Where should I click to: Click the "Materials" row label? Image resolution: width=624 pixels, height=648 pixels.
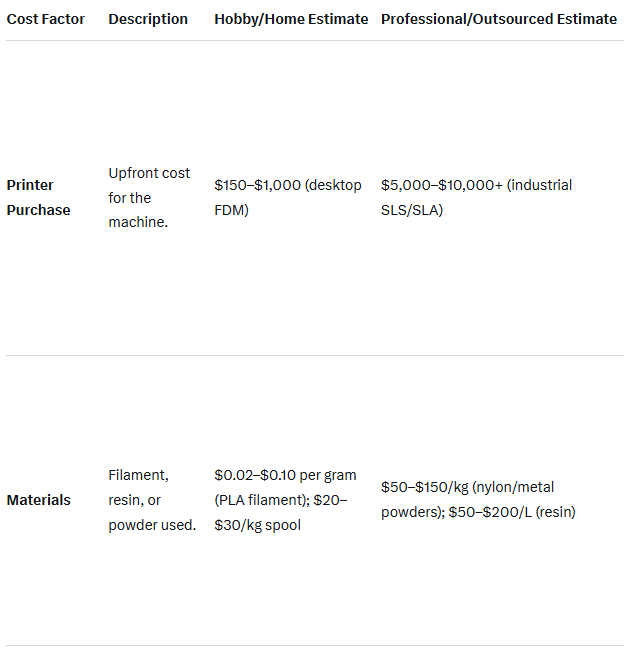pos(38,500)
